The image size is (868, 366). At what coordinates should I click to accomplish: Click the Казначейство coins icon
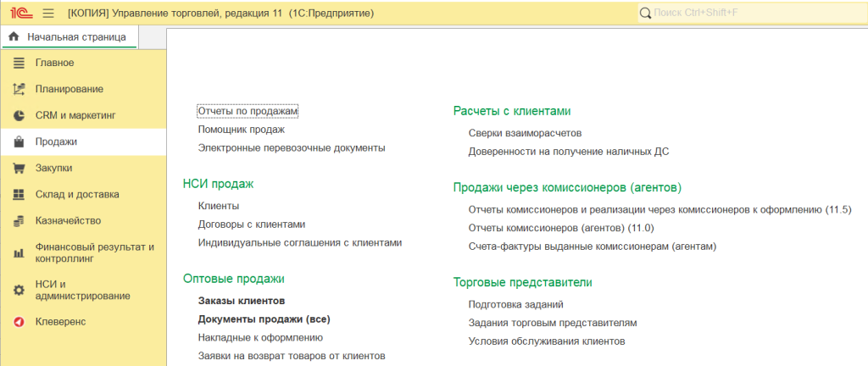click(19, 221)
